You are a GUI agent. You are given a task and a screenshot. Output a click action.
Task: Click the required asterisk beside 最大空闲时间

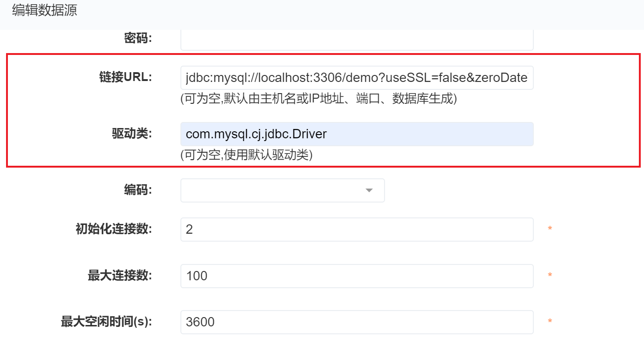tap(550, 322)
